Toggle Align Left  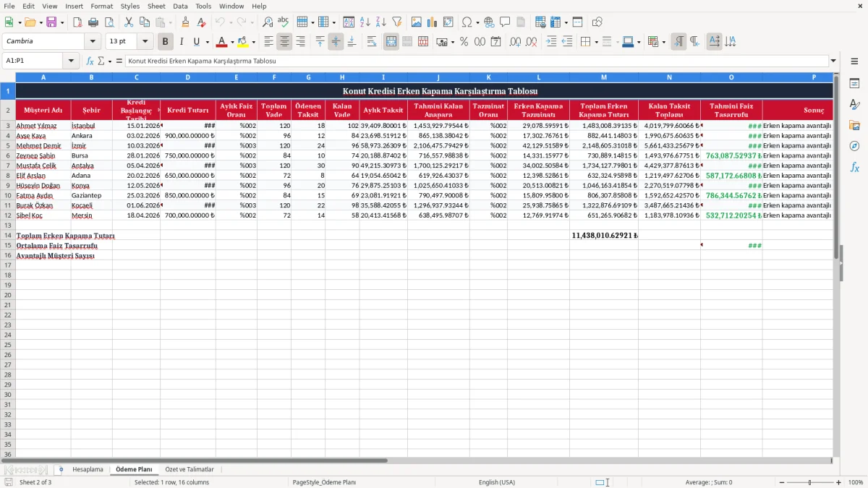tap(268, 42)
